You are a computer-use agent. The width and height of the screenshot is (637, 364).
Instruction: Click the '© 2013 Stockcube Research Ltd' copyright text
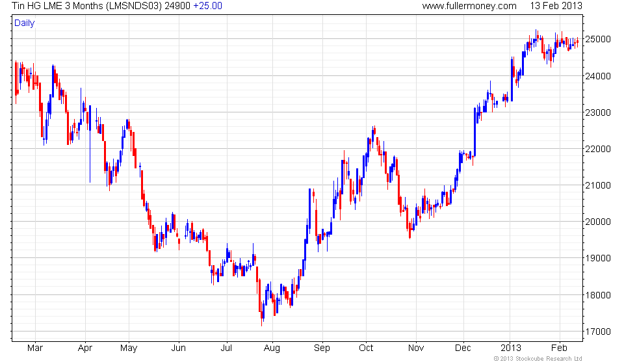click(x=538, y=359)
